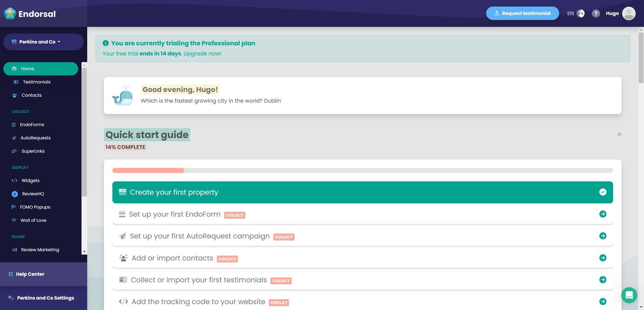Click the EndoForms lines icon
The image size is (644, 310).
click(x=14, y=125)
